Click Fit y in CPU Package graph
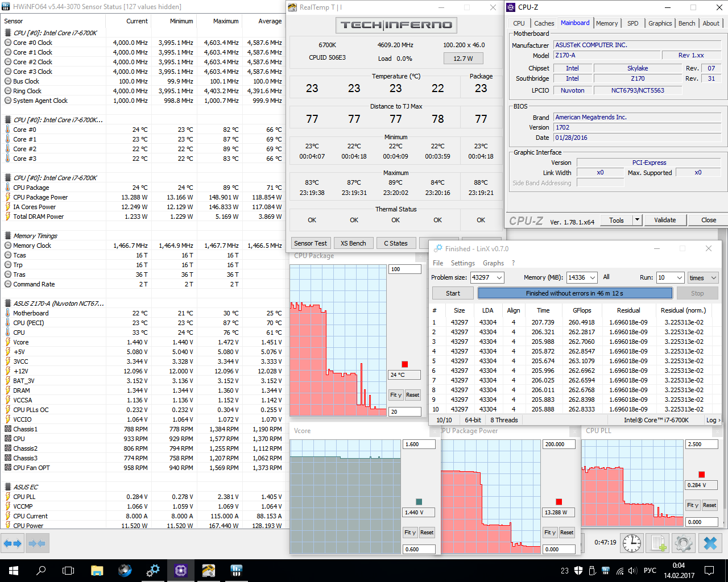 pos(395,395)
